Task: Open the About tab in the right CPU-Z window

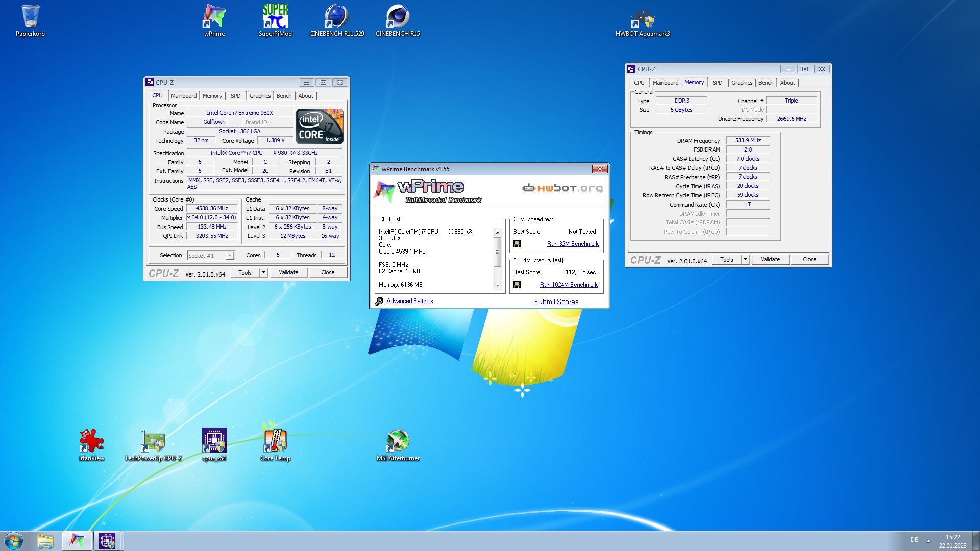Action: coord(788,83)
